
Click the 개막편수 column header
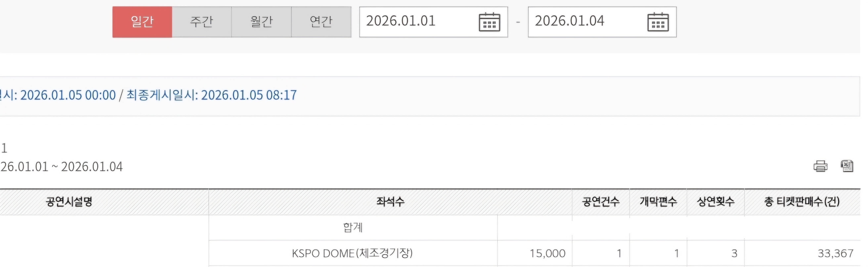point(658,202)
